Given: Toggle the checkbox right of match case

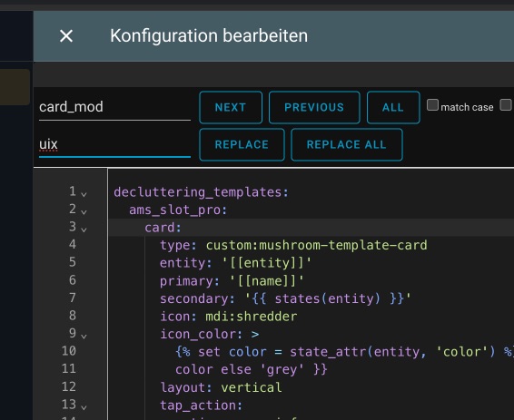Looking at the screenshot, I should 506,105.
